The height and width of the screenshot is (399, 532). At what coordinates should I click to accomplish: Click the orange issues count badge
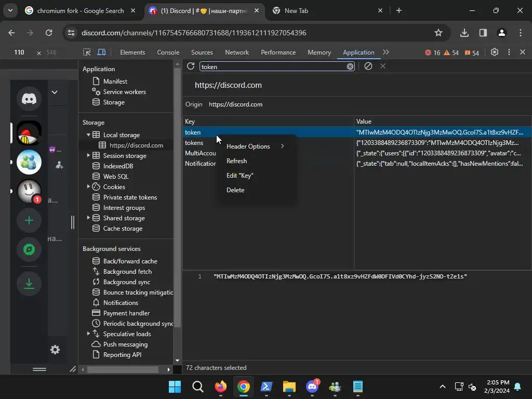472,52
